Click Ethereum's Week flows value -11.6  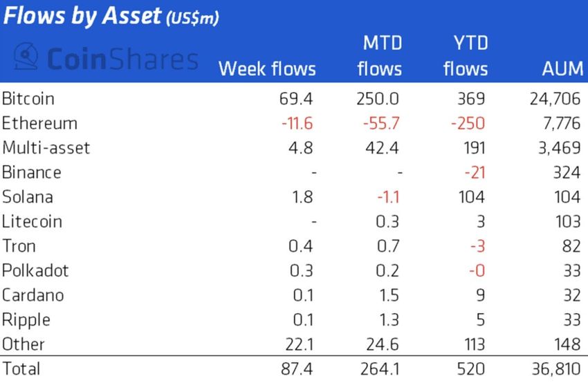[297, 123]
